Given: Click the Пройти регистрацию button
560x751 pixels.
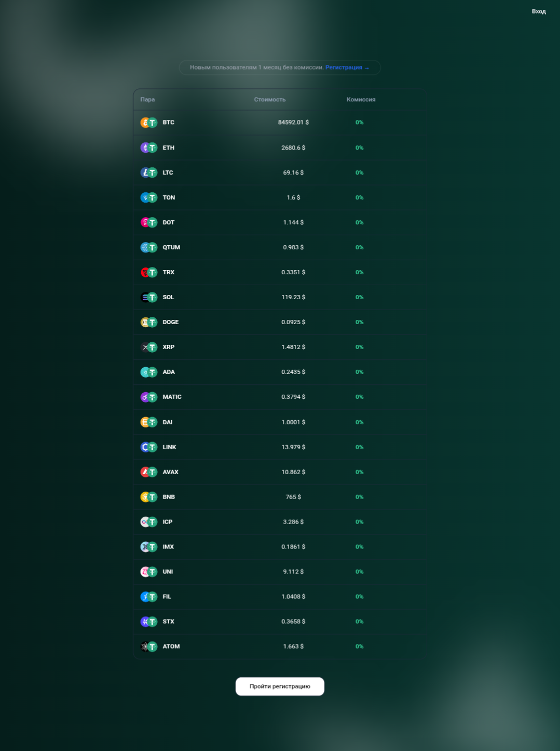Looking at the screenshot, I should click(280, 687).
